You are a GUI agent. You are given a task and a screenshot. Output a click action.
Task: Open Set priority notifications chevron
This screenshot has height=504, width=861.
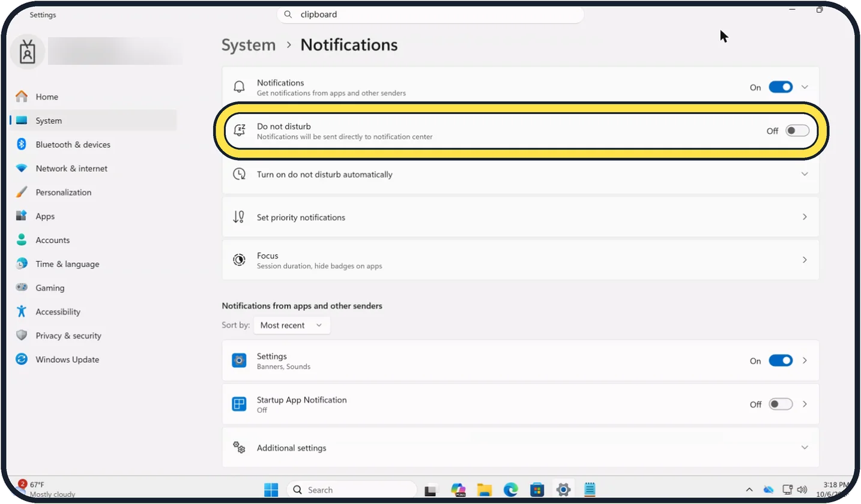(x=805, y=217)
